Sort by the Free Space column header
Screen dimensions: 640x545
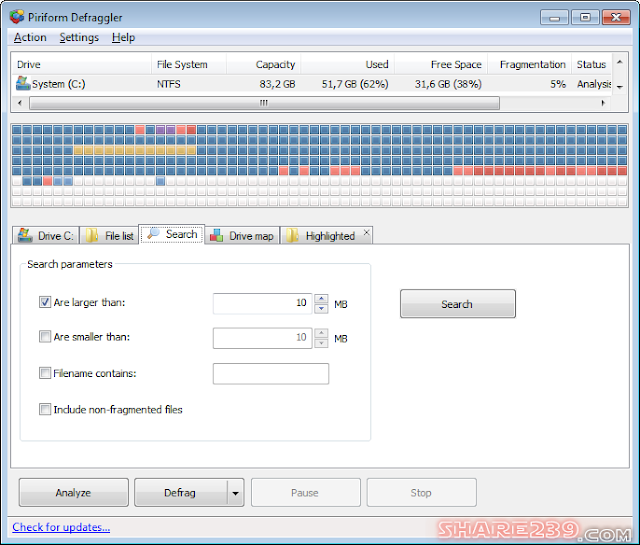pos(441,64)
